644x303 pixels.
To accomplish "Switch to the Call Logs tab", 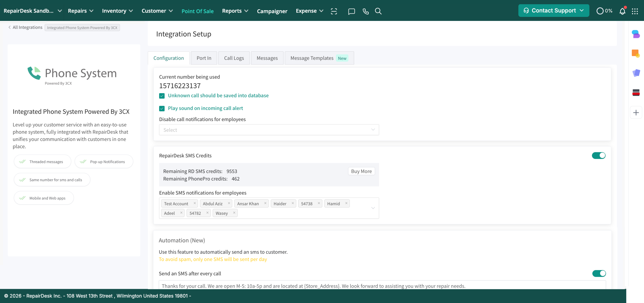I will [x=234, y=58].
